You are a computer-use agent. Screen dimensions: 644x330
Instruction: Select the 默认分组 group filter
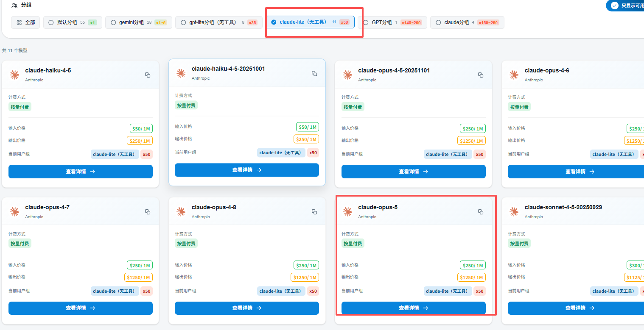coord(73,22)
